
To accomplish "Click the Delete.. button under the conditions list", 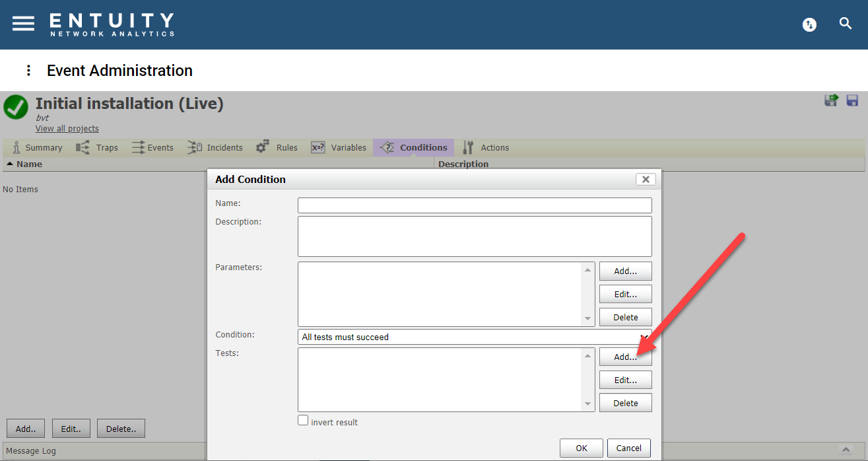I will click(x=121, y=429).
